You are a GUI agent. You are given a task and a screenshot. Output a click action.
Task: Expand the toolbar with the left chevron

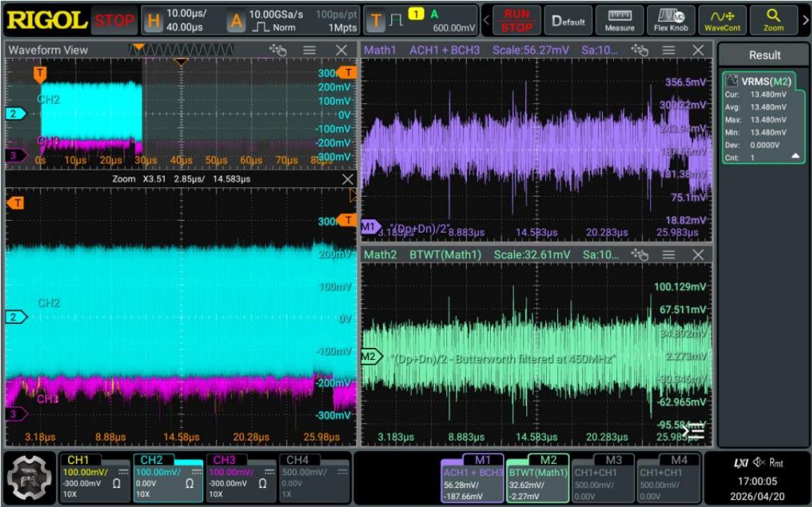pos(486,21)
